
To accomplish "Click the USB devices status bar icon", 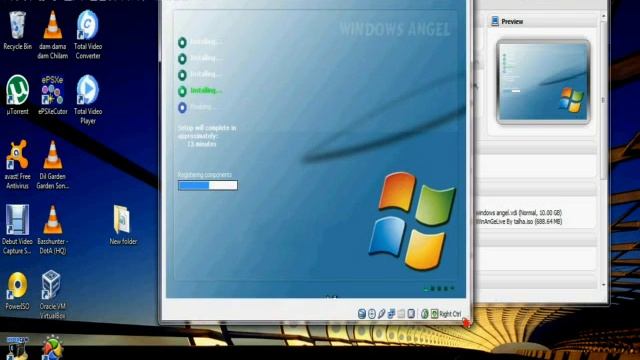I will (381, 313).
